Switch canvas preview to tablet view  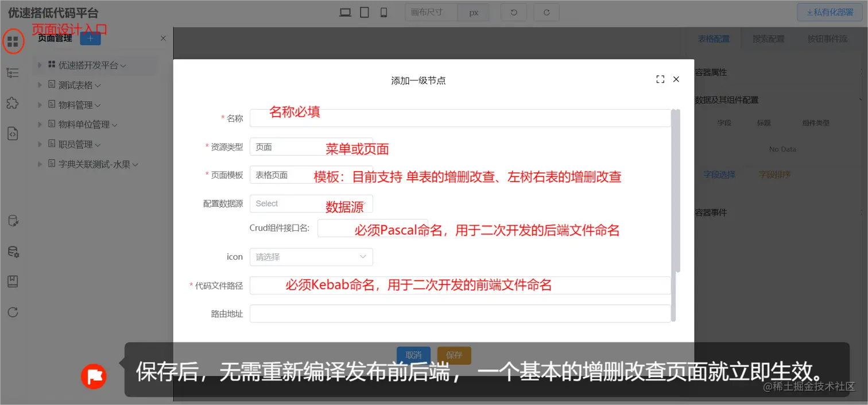[364, 11]
